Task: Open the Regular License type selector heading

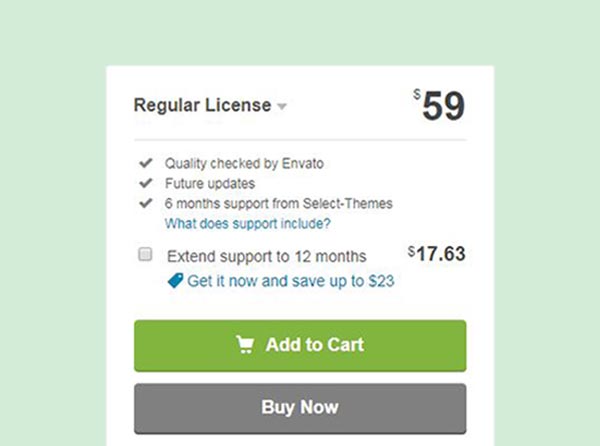Action: pyautogui.click(x=202, y=105)
